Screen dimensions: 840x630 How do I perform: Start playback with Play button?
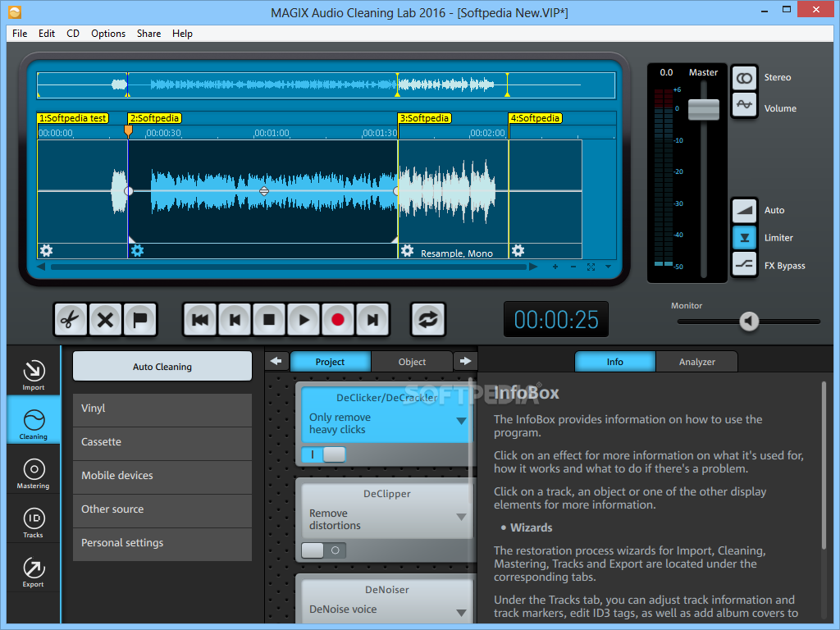click(304, 320)
